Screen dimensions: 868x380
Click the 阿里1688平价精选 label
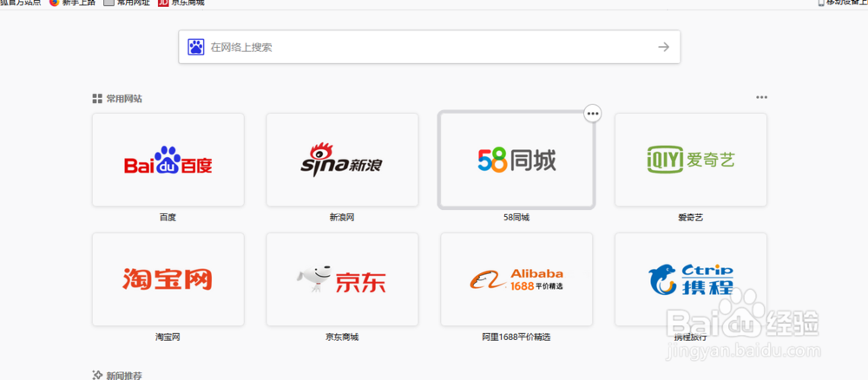coord(516,337)
